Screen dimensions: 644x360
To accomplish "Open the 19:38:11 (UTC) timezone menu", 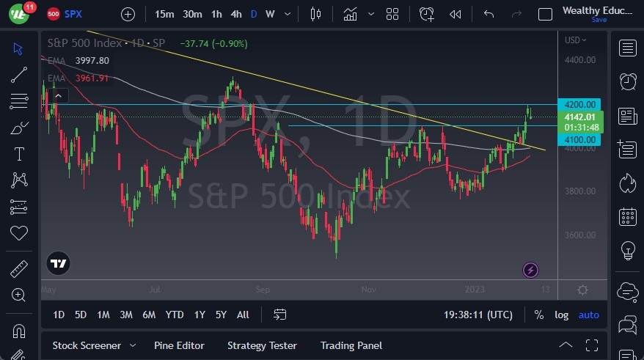I will pyautogui.click(x=478, y=315).
